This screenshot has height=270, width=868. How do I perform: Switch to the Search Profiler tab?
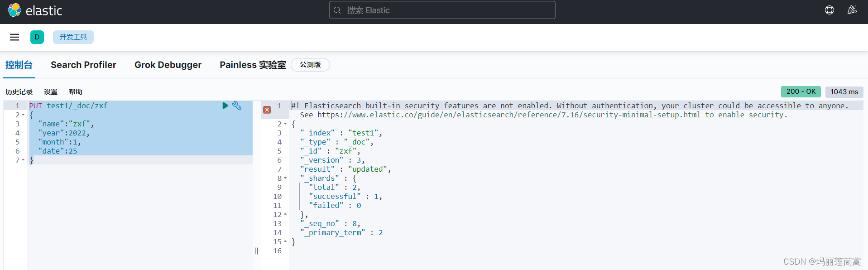point(83,65)
